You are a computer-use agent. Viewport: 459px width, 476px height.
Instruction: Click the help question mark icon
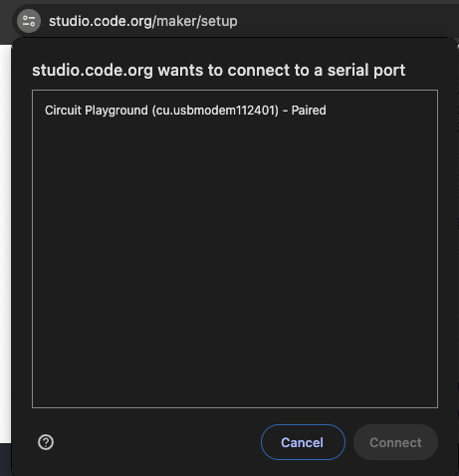tap(46, 442)
